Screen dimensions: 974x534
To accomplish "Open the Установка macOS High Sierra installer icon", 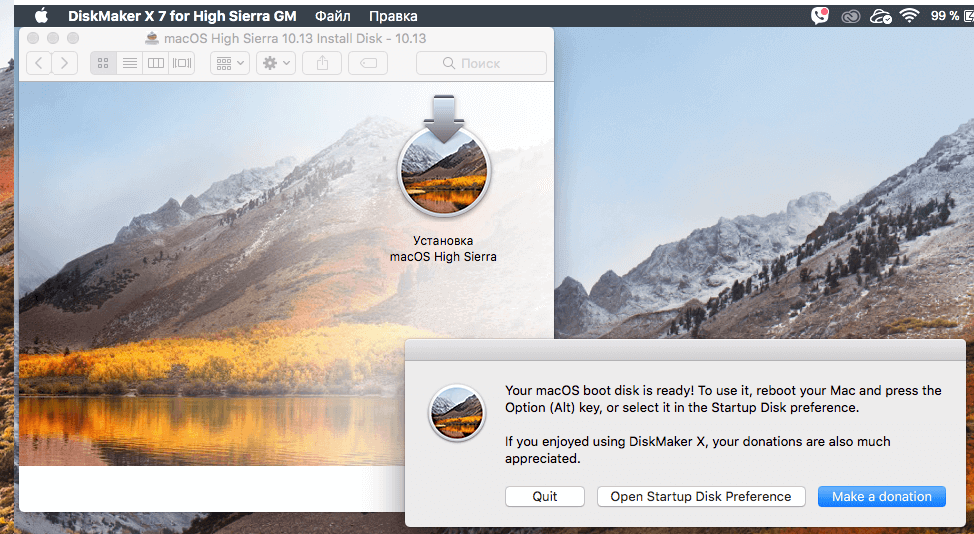I will [443, 171].
